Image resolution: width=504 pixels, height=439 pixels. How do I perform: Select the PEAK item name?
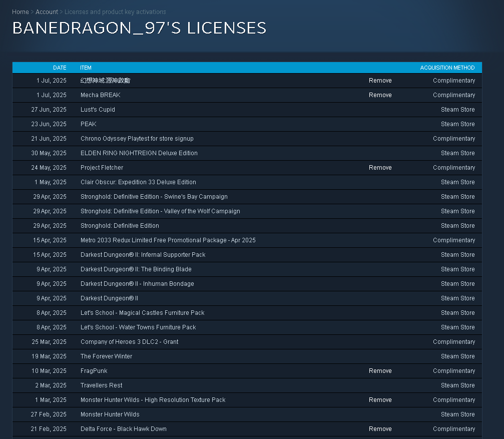coord(89,124)
